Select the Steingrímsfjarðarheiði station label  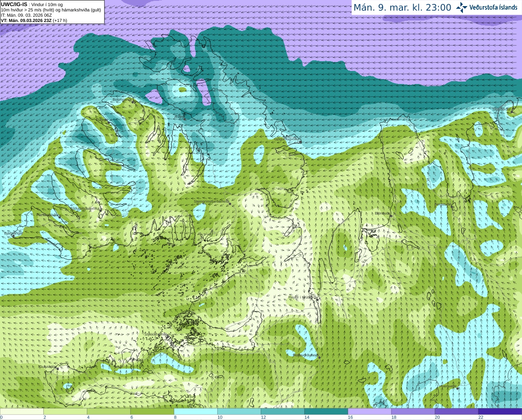pos(211,201)
